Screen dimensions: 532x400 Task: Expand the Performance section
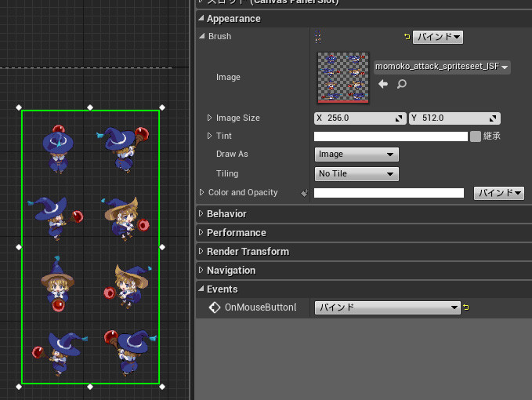point(201,233)
